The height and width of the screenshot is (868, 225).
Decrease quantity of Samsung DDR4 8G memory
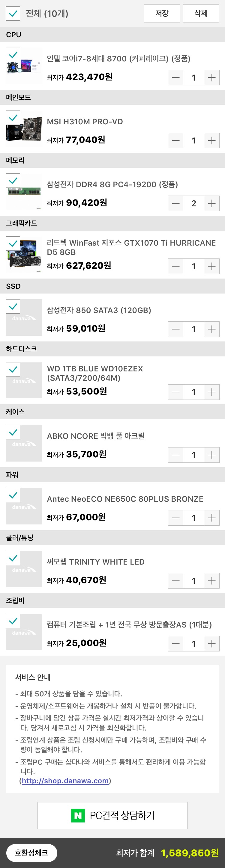176,204
